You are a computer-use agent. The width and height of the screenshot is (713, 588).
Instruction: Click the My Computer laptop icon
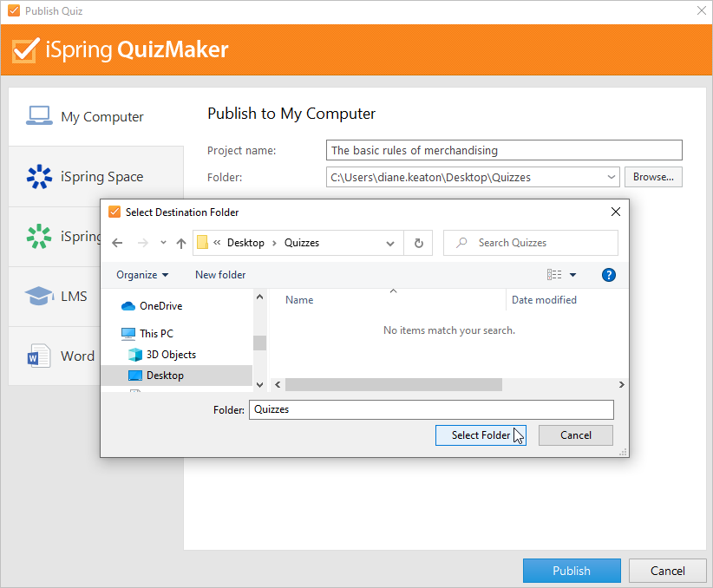point(39,116)
